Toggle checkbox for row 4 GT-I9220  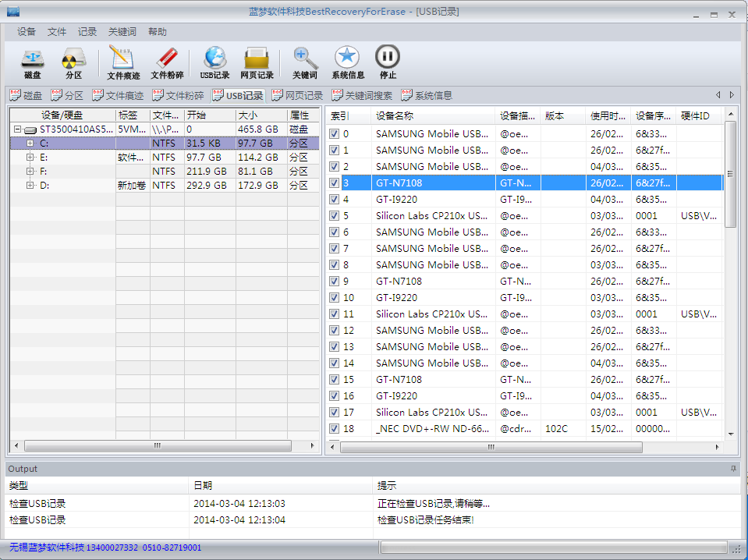[x=335, y=200]
